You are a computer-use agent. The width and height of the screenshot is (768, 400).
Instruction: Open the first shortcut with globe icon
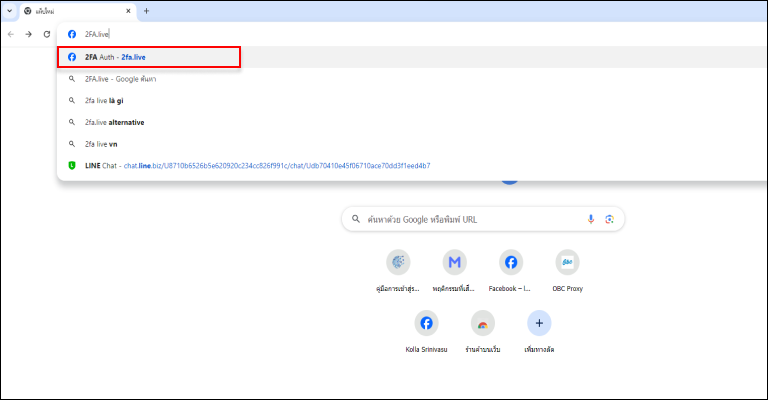point(398,270)
